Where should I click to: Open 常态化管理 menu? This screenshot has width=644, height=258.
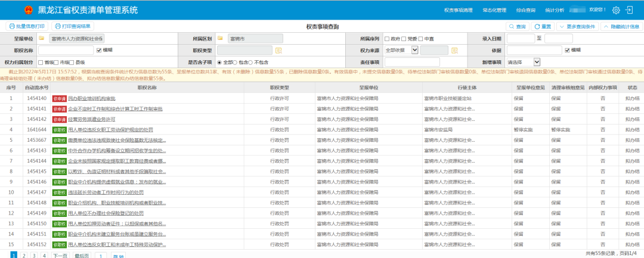coord(494,10)
